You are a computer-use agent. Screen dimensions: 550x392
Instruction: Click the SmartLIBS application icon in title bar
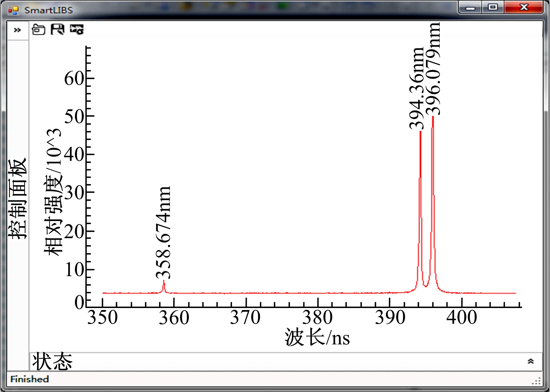(13, 10)
